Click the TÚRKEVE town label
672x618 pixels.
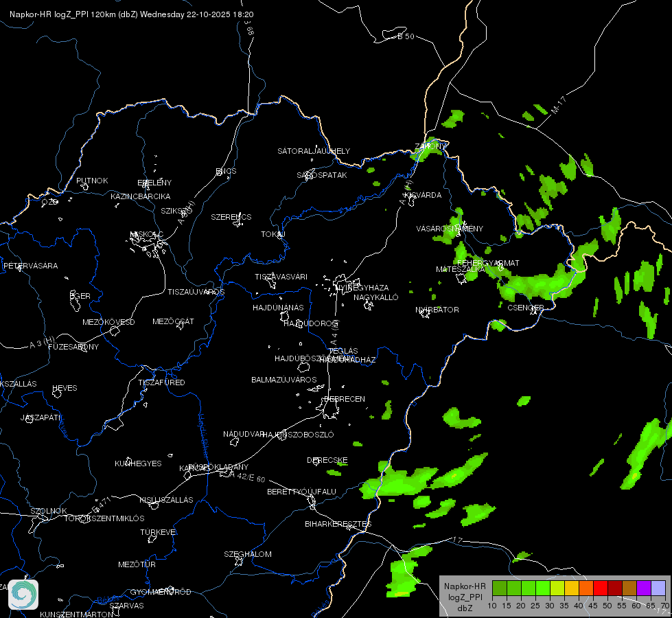click(159, 532)
